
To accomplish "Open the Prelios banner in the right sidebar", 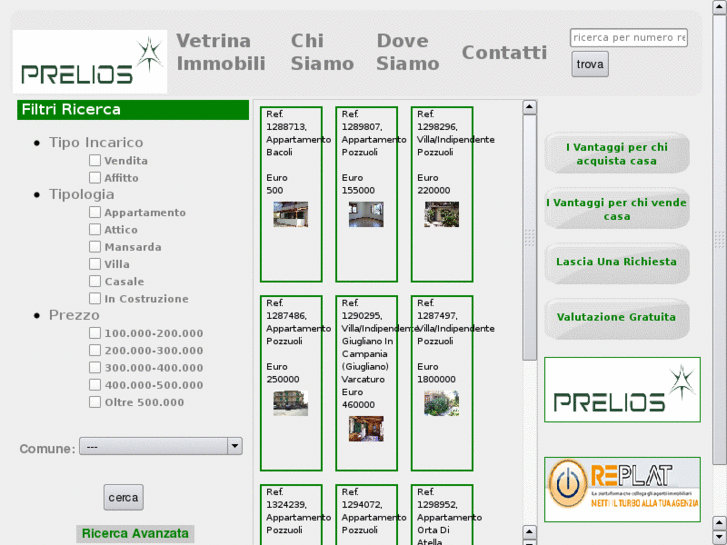I will (622, 390).
